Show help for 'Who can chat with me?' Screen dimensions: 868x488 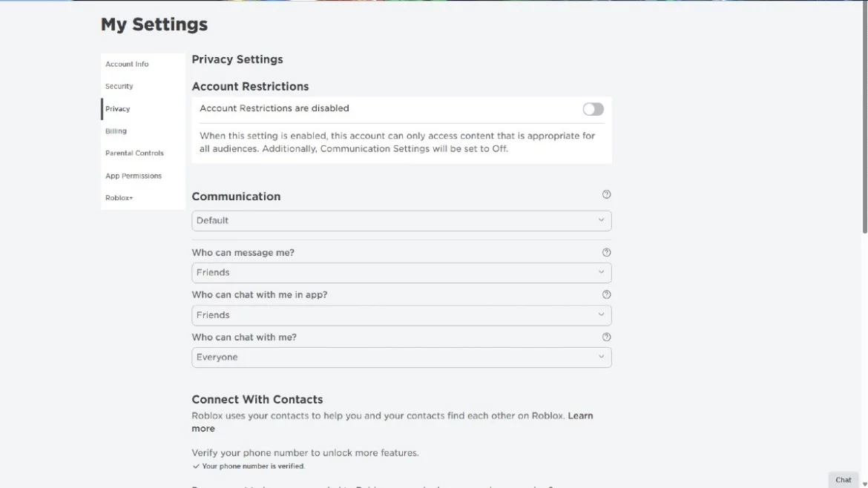tap(606, 337)
